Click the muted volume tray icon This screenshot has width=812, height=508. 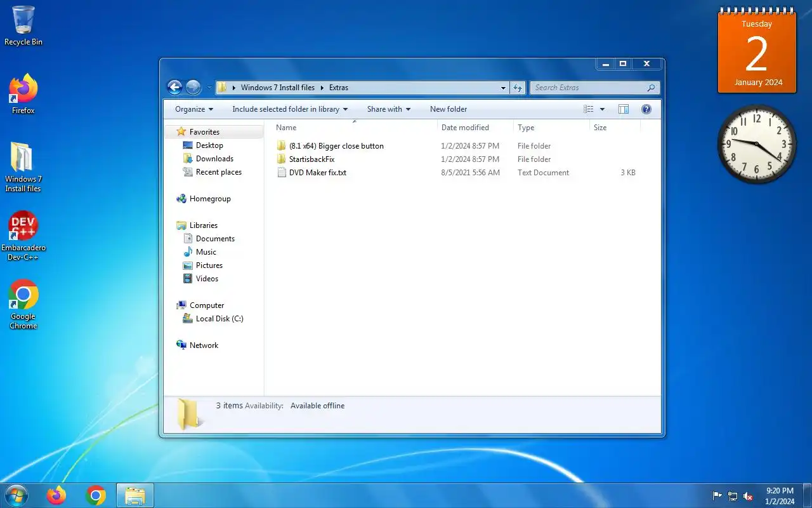point(748,496)
